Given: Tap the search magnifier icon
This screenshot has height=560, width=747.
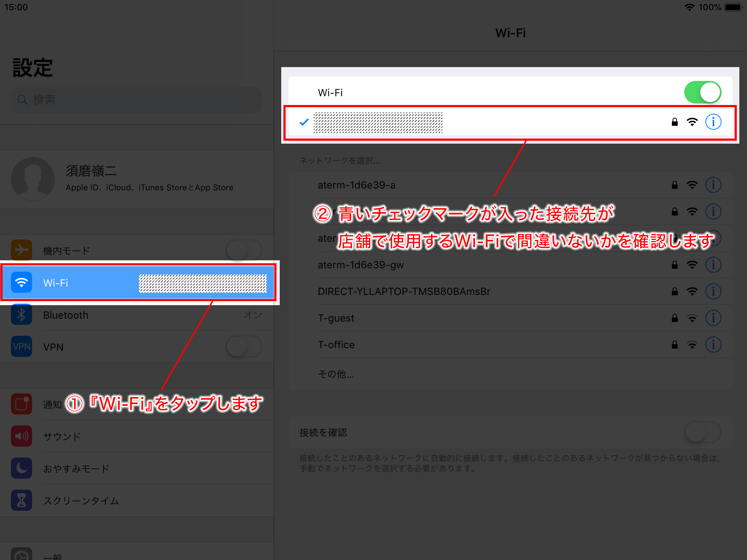Looking at the screenshot, I should click(x=23, y=100).
